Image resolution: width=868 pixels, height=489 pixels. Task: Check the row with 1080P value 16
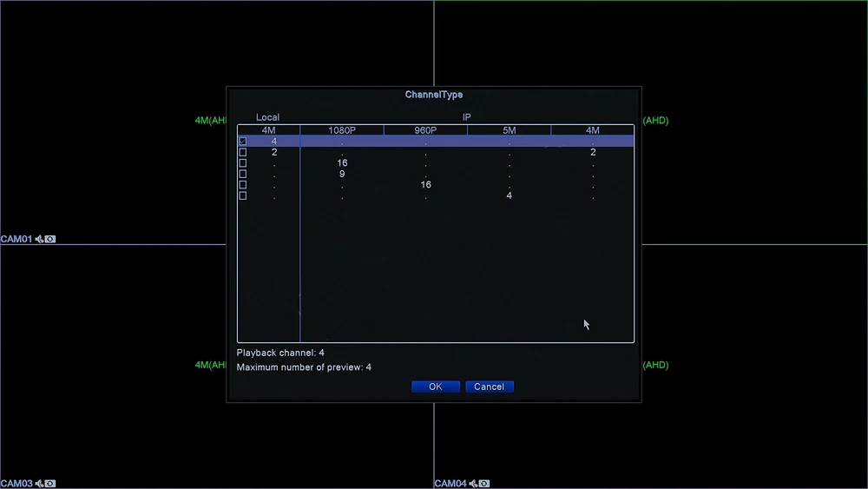242,162
